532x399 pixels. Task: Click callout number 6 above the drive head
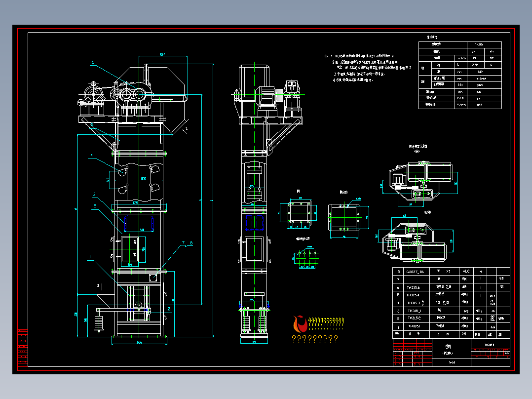[93, 63]
